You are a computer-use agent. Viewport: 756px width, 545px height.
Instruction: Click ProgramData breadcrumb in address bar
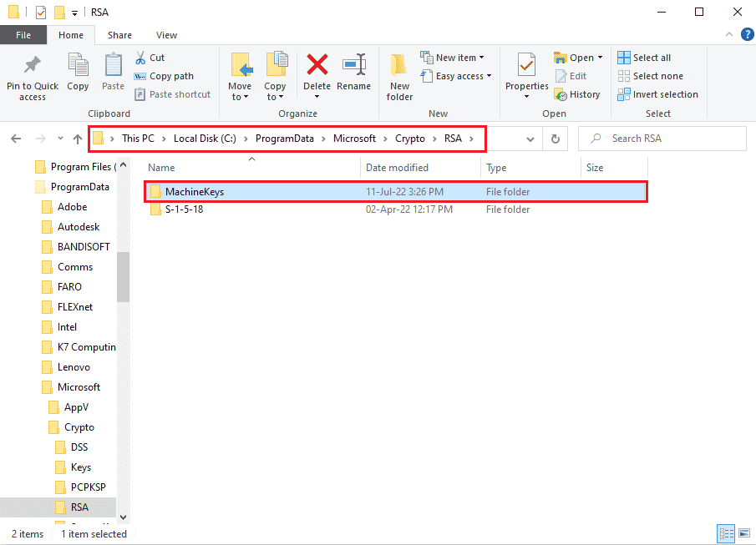(285, 139)
